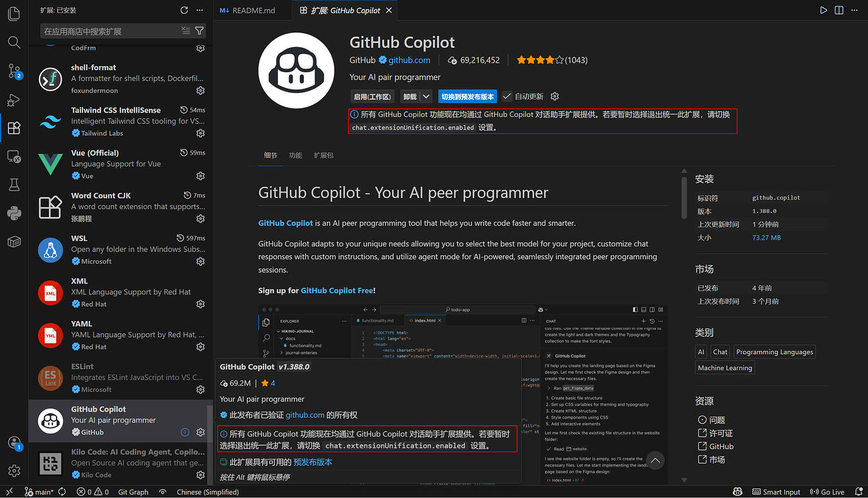This screenshot has width=868, height=498.
Task: Click the 卸载 button
Action: point(410,96)
